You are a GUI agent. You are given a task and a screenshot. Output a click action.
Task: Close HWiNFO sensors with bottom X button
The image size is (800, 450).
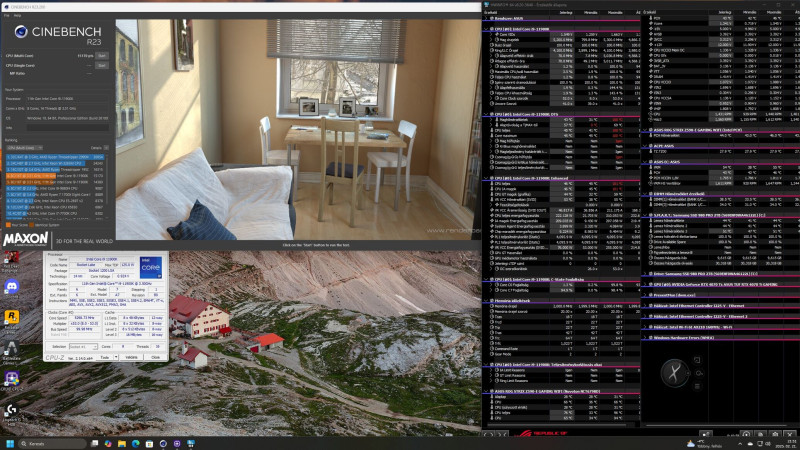pyautogui.click(x=790, y=434)
